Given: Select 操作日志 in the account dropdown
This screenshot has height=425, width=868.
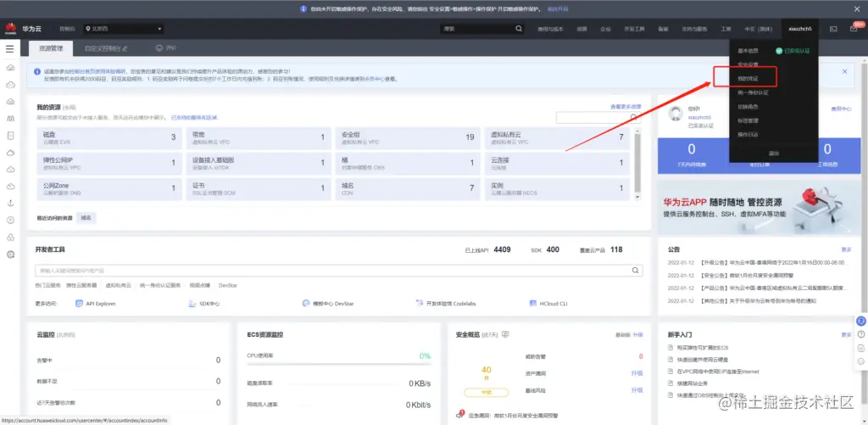Looking at the screenshot, I should 748,135.
